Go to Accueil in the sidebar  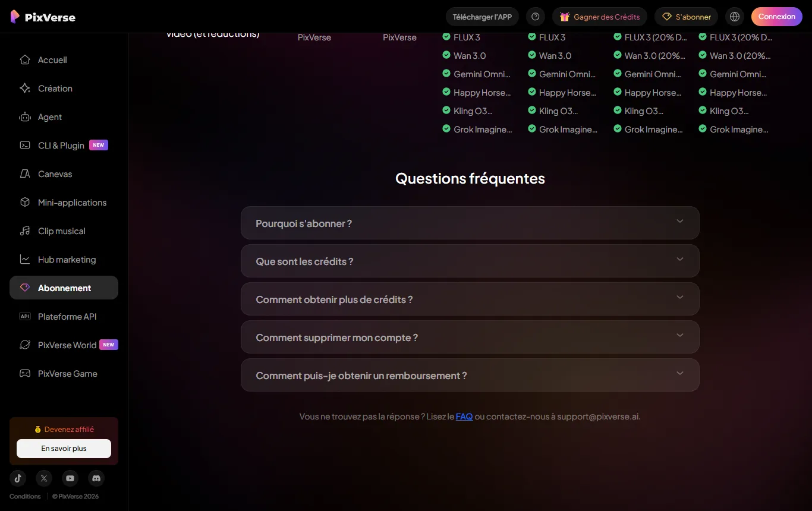pos(64,60)
